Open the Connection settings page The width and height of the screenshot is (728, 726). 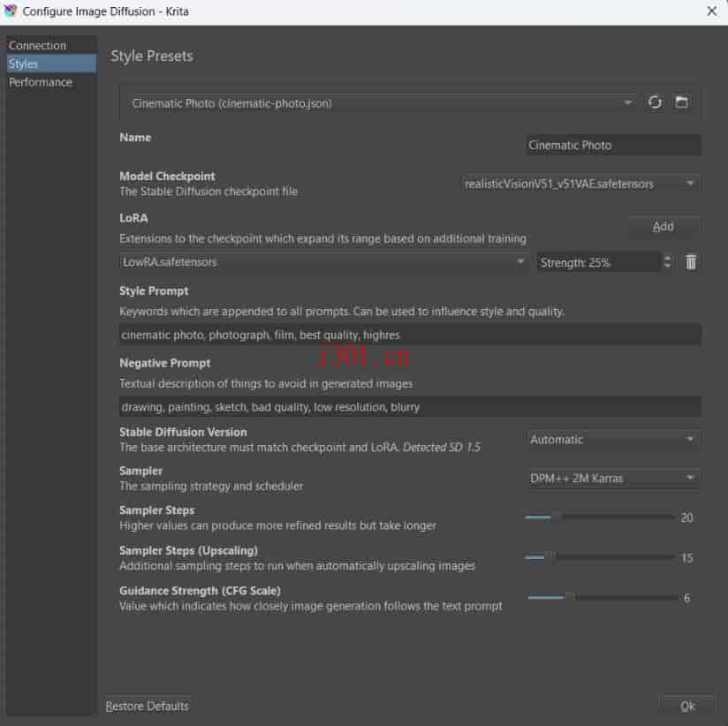coord(51,46)
